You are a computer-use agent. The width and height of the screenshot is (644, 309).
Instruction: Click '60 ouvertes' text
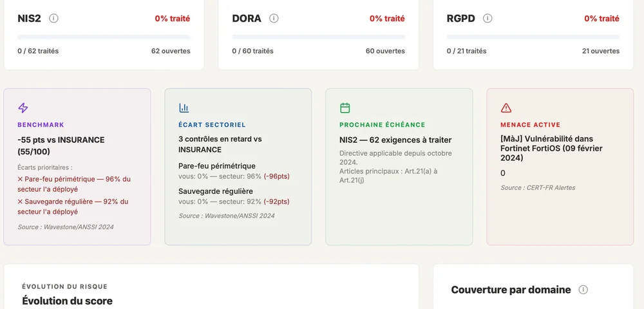pyautogui.click(x=385, y=51)
